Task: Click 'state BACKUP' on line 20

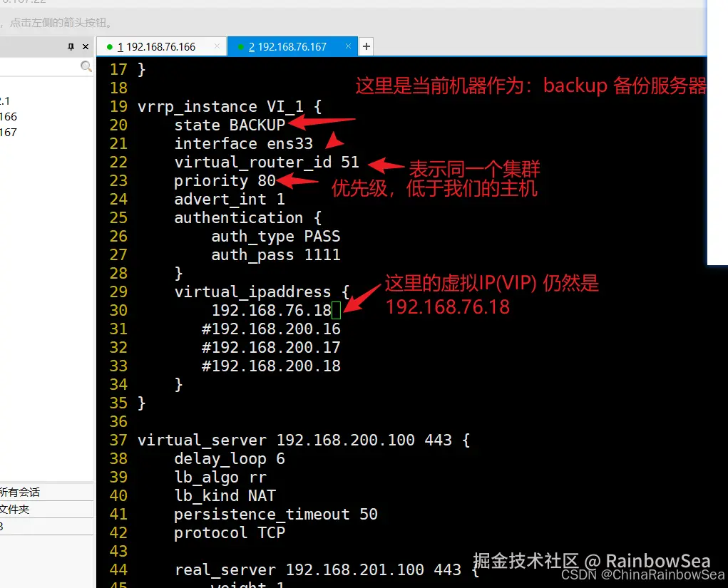Action: click(230, 125)
